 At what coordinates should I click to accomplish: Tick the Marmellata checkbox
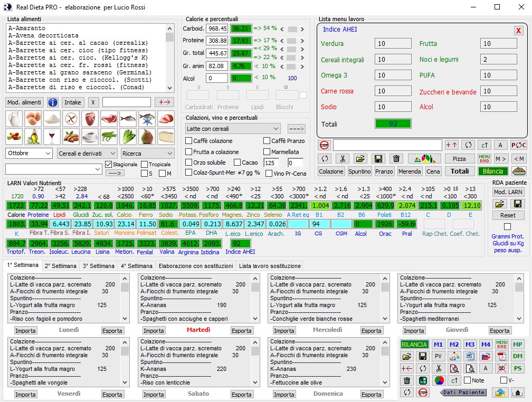(267, 152)
